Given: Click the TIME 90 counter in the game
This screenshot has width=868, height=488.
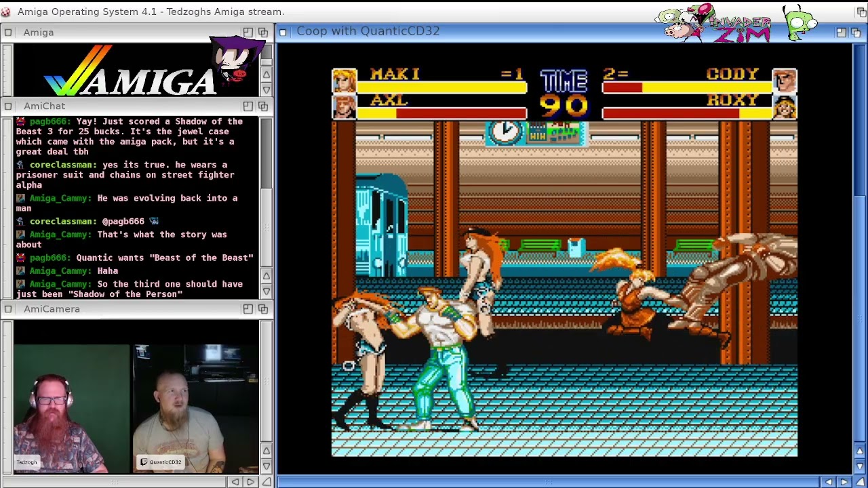Looking at the screenshot, I should [564, 94].
